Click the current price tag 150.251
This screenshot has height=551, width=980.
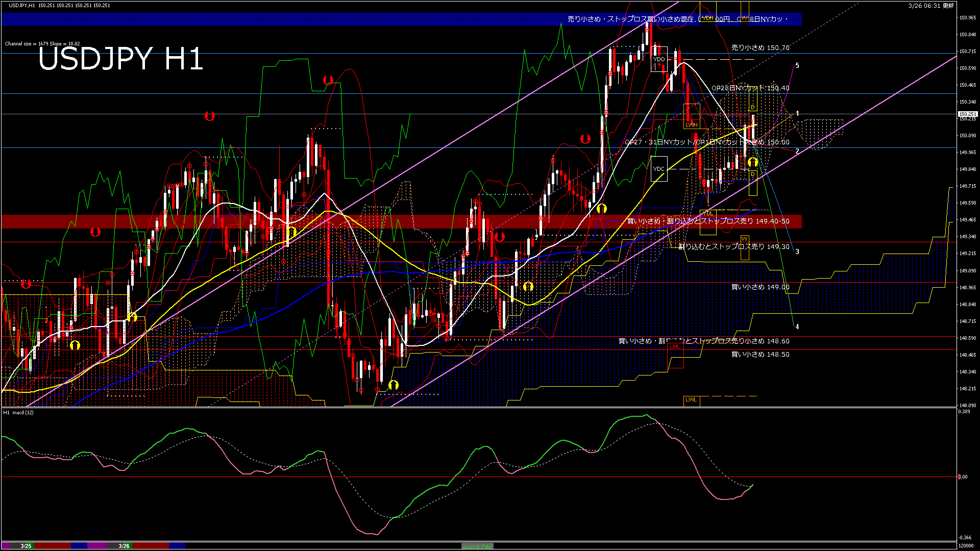point(967,114)
